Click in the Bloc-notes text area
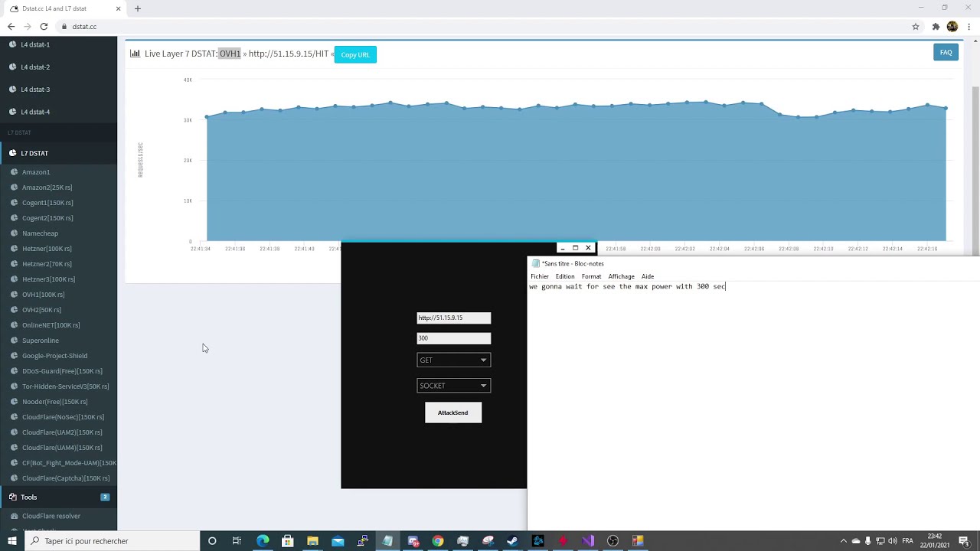The image size is (980, 551). pos(753,406)
